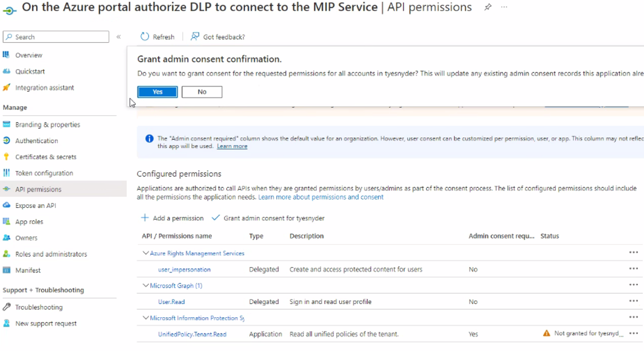Open ellipsis menu for Microsoft Graph group
This screenshot has width=644, height=351.
(x=633, y=285)
